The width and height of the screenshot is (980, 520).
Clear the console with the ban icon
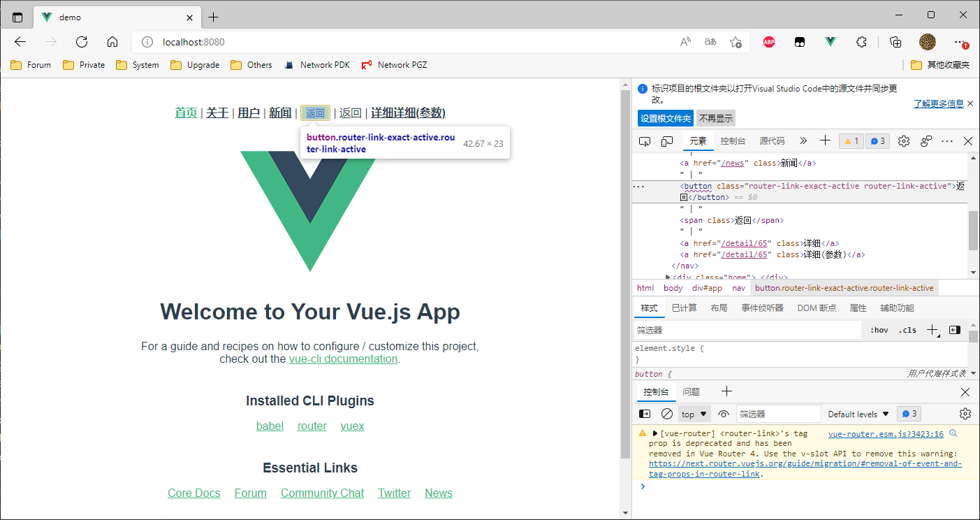coord(667,414)
